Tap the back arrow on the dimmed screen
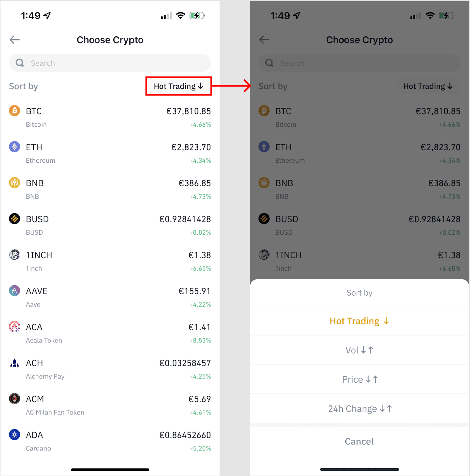Viewport: 470px width, 476px height. click(264, 40)
